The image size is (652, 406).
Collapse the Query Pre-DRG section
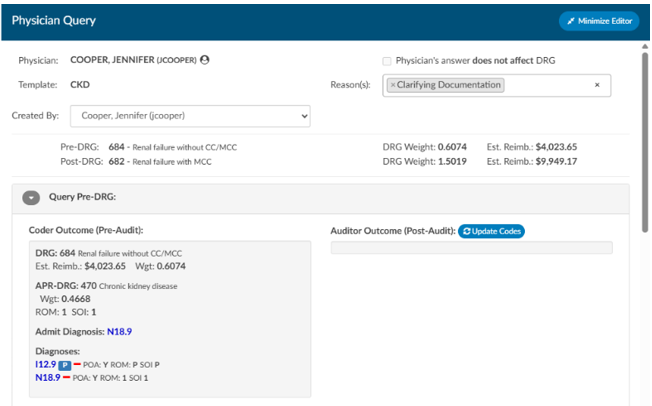pos(31,198)
